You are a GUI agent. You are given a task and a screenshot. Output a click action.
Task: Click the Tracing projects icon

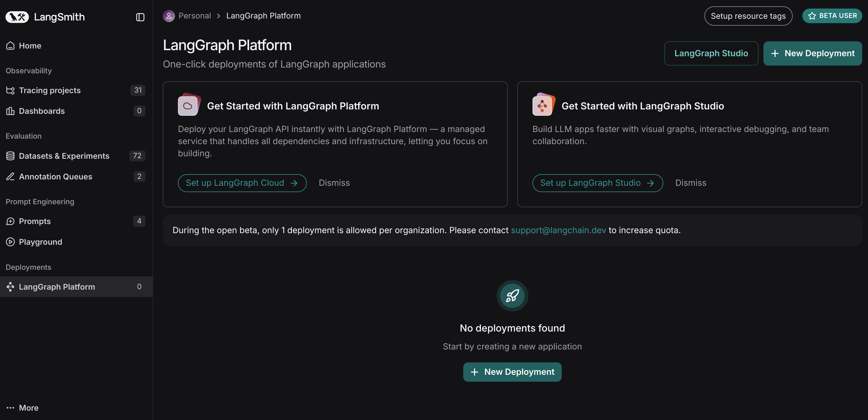(10, 90)
